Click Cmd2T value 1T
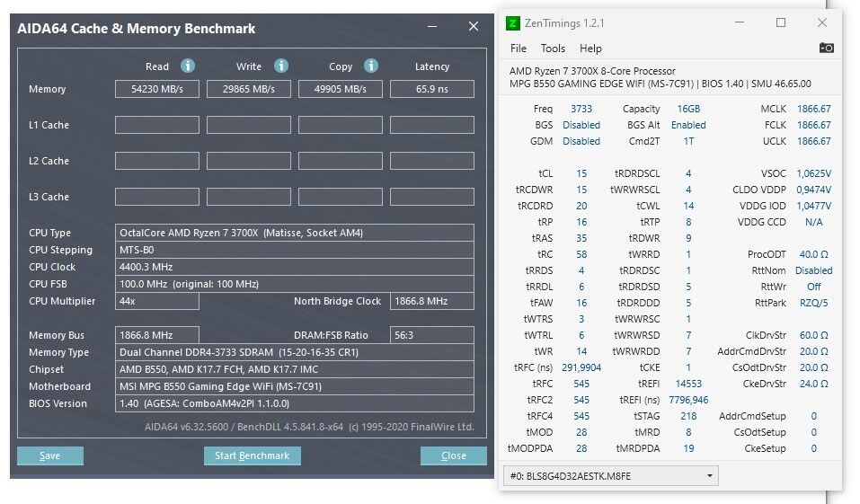The height and width of the screenshot is (504, 860). pos(688,141)
